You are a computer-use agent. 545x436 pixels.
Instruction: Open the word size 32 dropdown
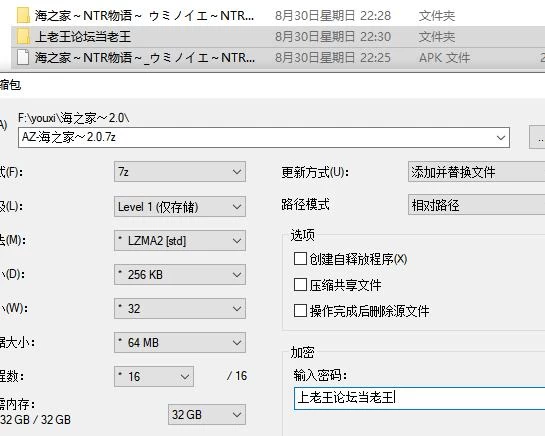tap(180, 308)
